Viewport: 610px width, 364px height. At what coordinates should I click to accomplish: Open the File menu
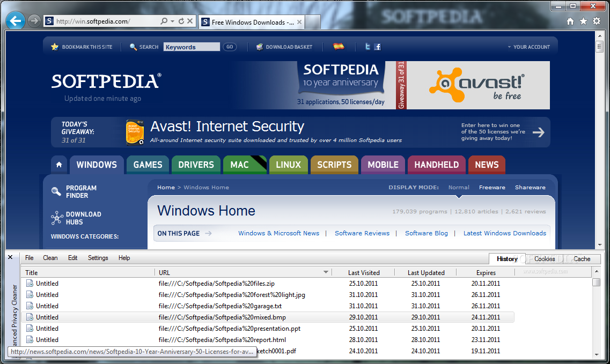[x=29, y=258]
